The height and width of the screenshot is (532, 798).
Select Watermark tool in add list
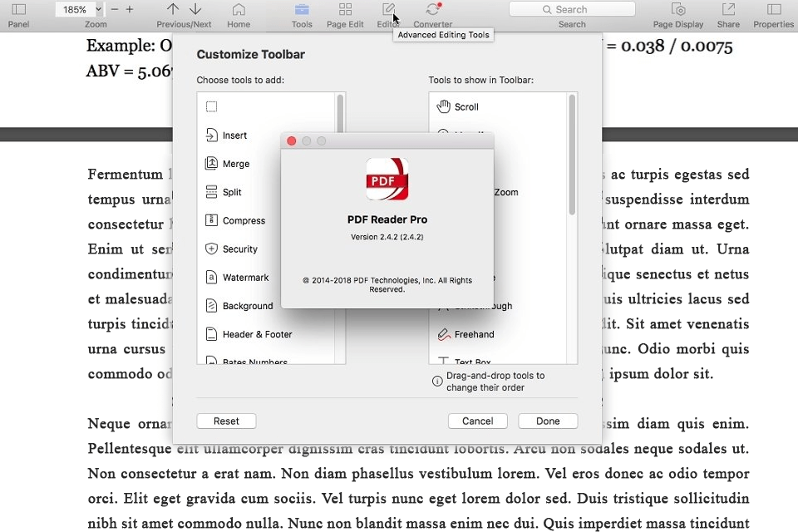click(x=265, y=278)
